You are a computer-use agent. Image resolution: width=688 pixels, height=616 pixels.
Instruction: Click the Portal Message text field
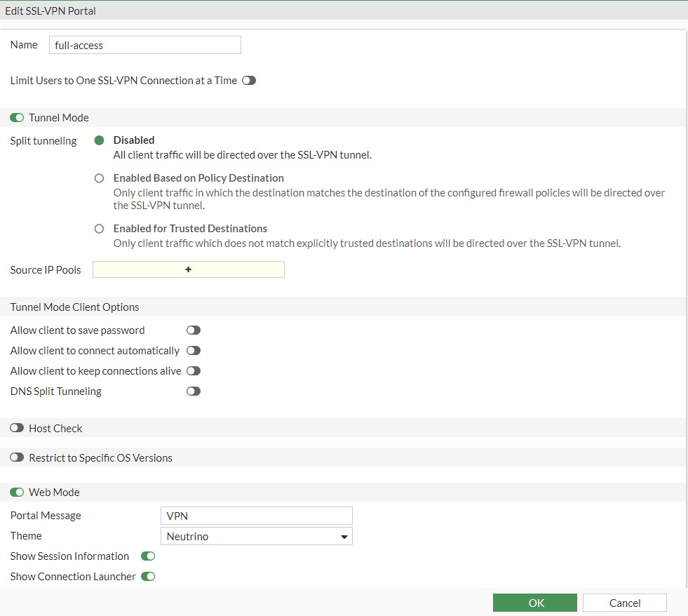[256, 516]
